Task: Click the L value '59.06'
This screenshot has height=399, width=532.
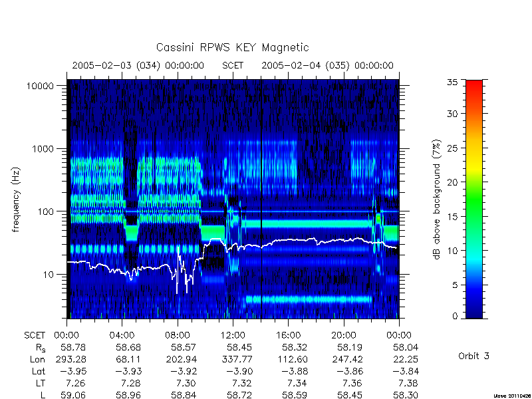Action: pos(73,395)
